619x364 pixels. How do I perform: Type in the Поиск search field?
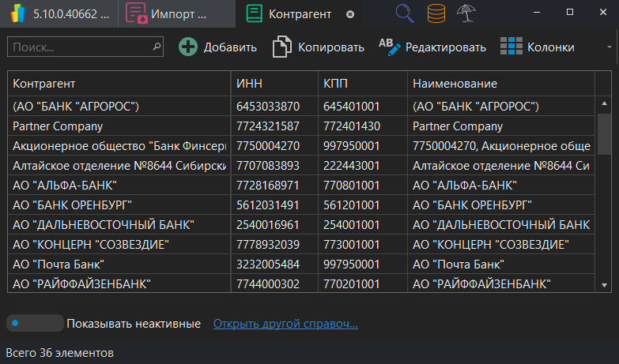point(77,47)
